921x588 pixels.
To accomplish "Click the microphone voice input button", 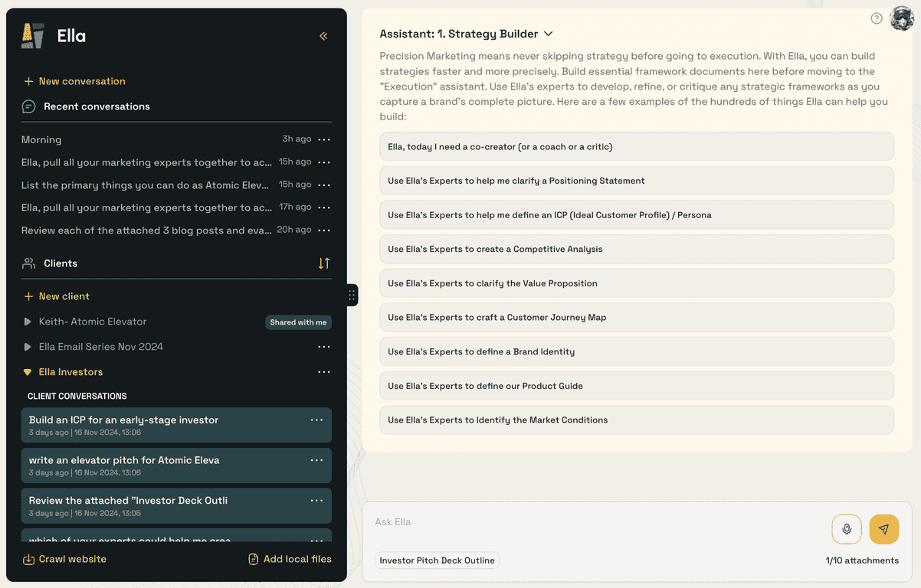I will 847,529.
